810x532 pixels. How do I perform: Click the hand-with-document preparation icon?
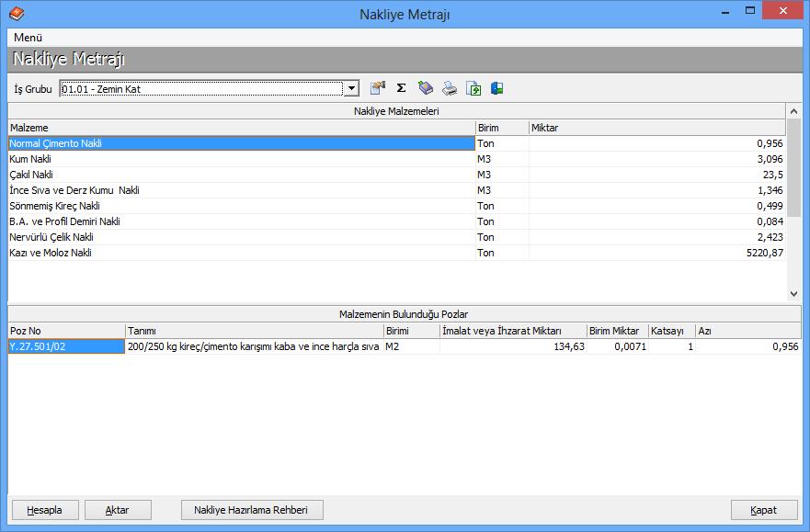pos(377,88)
